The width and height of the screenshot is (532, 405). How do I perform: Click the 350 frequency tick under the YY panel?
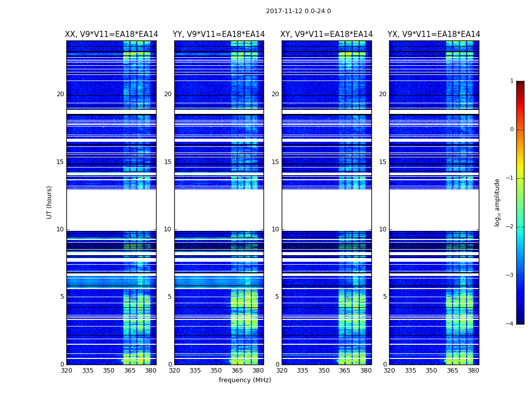coord(216,371)
